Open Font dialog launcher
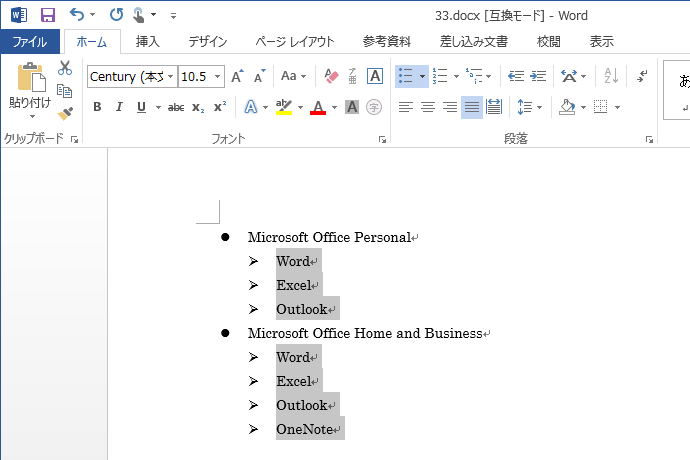 [382, 140]
